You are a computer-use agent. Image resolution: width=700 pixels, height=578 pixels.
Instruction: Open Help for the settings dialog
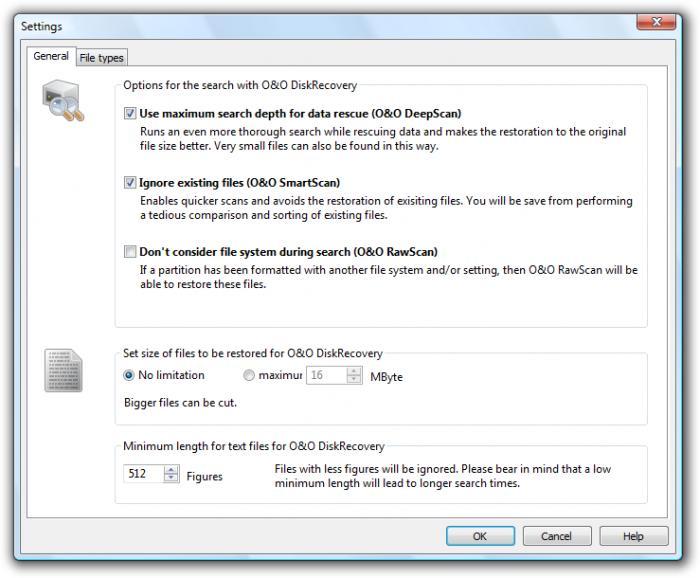[633, 536]
